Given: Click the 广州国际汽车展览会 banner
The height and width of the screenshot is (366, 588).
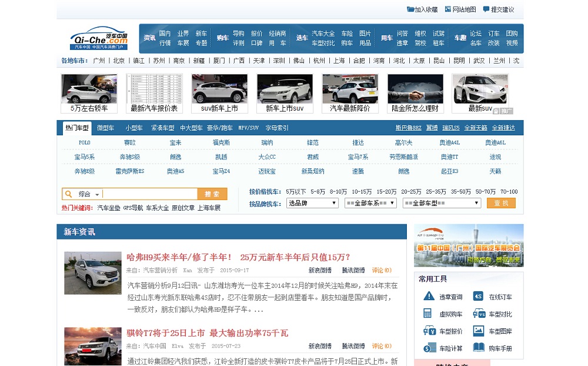Looking at the screenshot, I should pyautogui.click(x=469, y=245).
